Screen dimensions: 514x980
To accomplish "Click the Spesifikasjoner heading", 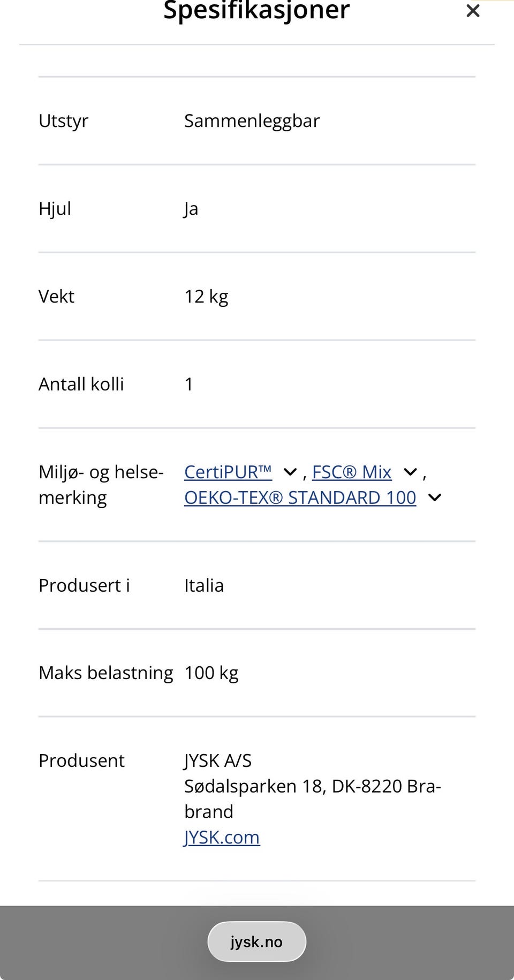I will click(256, 10).
